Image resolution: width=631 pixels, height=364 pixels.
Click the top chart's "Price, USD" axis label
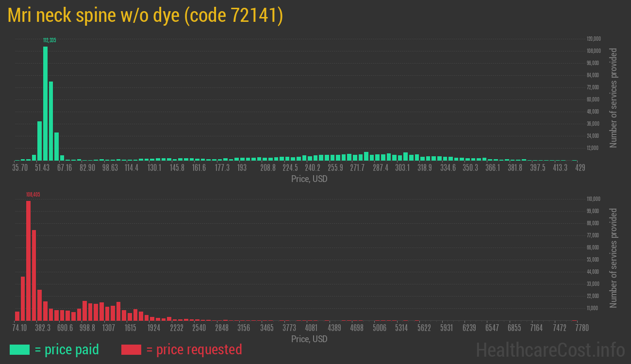[309, 179]
